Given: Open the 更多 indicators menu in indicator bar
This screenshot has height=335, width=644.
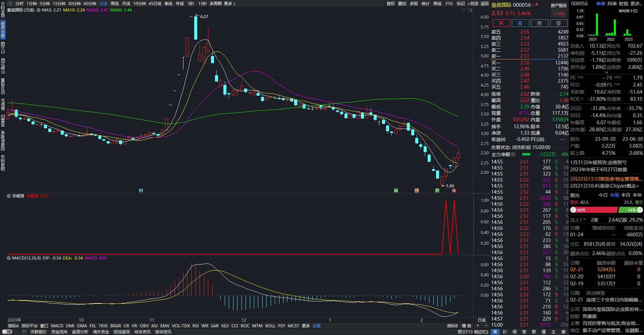Looking at the screenshot, I should click(306, 326).
